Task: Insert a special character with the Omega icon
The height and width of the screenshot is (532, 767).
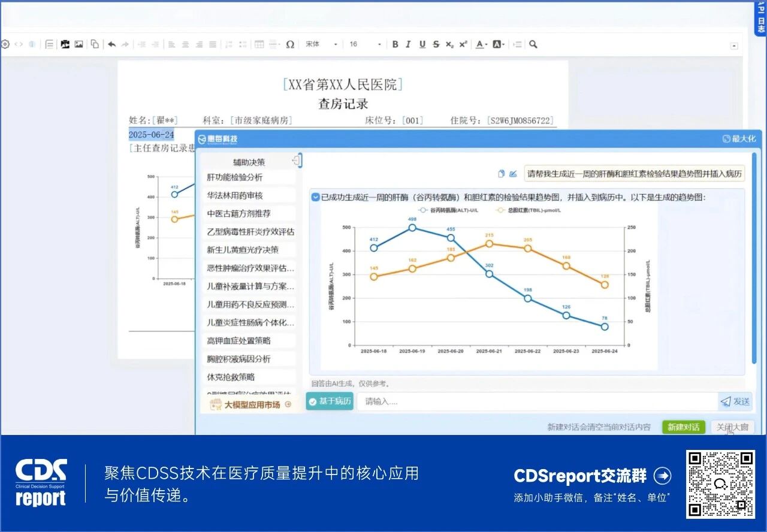Action: pyautogui.click(x=289, y=44)
